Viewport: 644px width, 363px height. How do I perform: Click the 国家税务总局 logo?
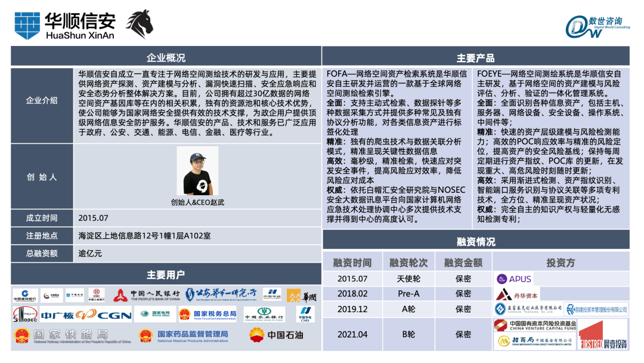click(x=208, y=315)
